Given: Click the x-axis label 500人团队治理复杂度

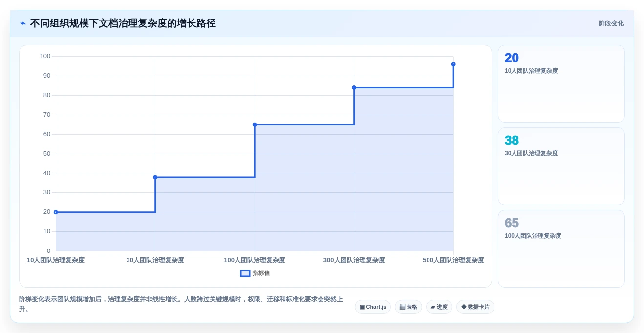Looking at the screenshot, I should pos(453,260).
